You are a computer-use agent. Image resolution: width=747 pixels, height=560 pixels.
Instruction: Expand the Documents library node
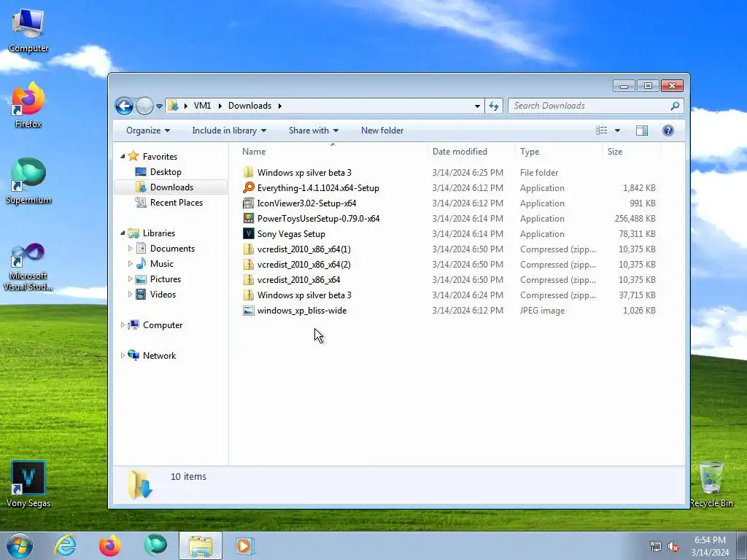click(x=130, y=248)
